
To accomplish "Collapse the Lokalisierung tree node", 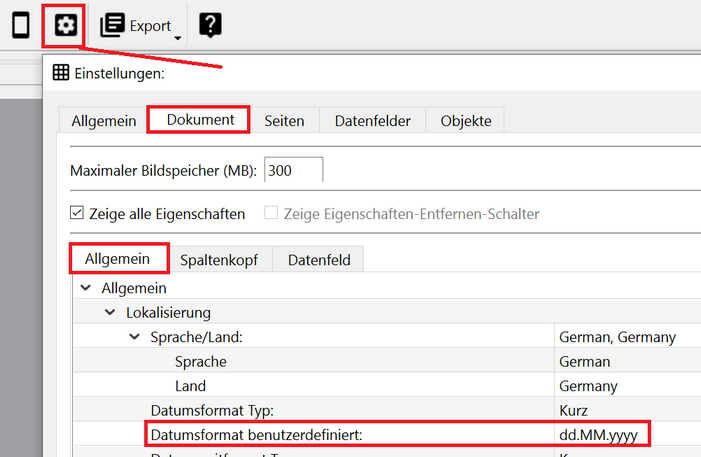I will click(110, 312).
